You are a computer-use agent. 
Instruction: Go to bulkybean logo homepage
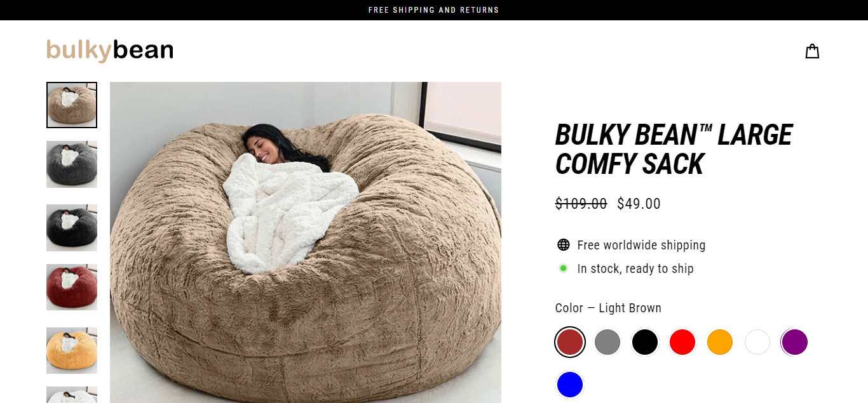pos(110,50)
